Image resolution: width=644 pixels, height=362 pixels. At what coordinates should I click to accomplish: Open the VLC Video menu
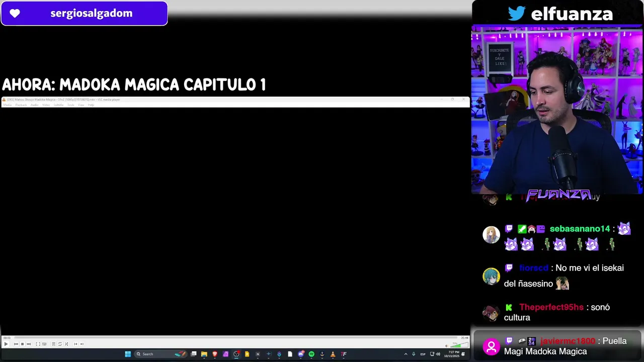(46, 105)
